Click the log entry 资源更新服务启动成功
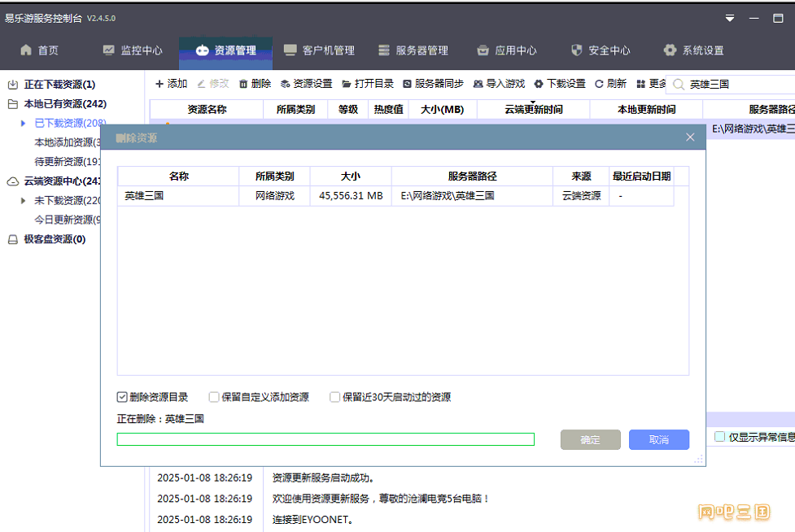Image resolution: width=795 pixels, height=532 pixels. pos(324,477)
